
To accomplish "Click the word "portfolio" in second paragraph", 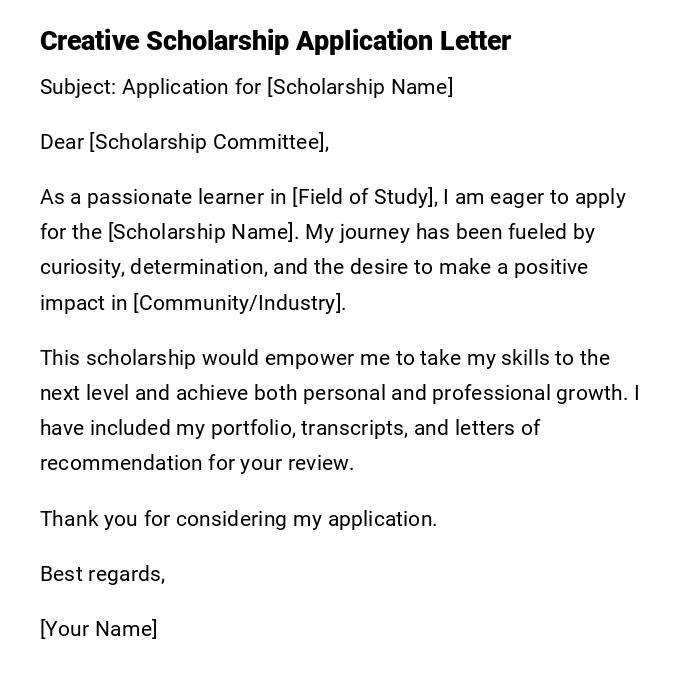I will coord(251,428).
